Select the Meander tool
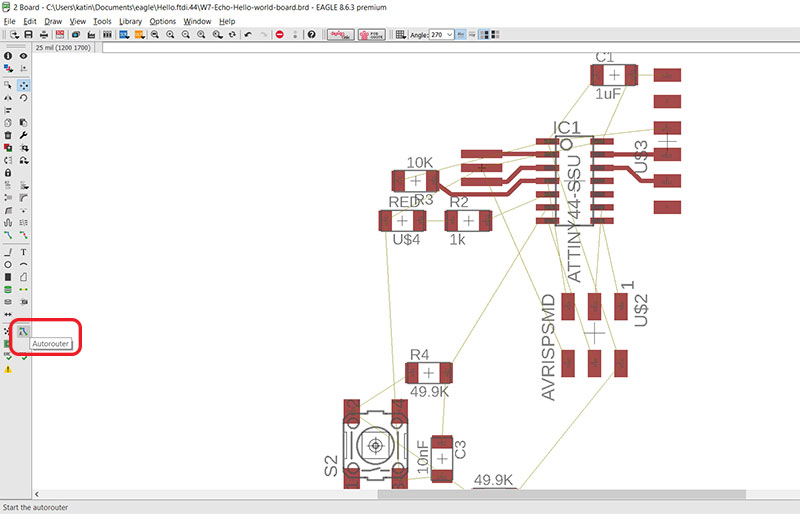The image size is (800, 514). coord(8,223)
